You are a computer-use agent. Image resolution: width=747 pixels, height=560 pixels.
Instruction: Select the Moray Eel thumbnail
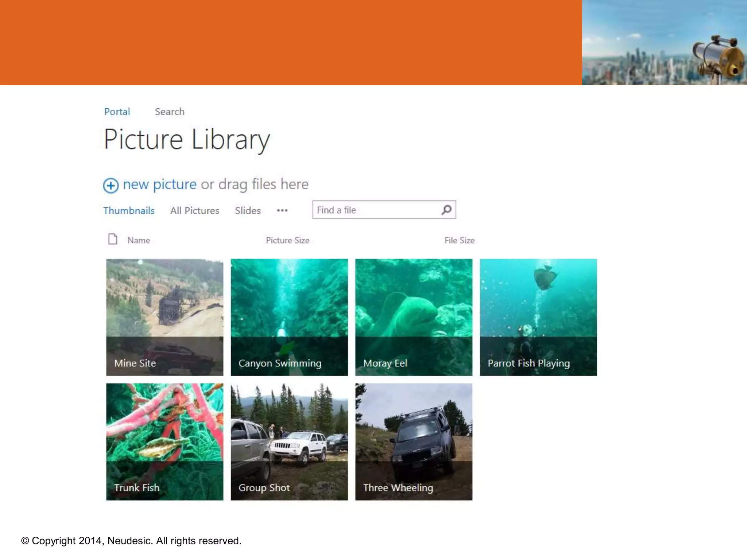414,317
